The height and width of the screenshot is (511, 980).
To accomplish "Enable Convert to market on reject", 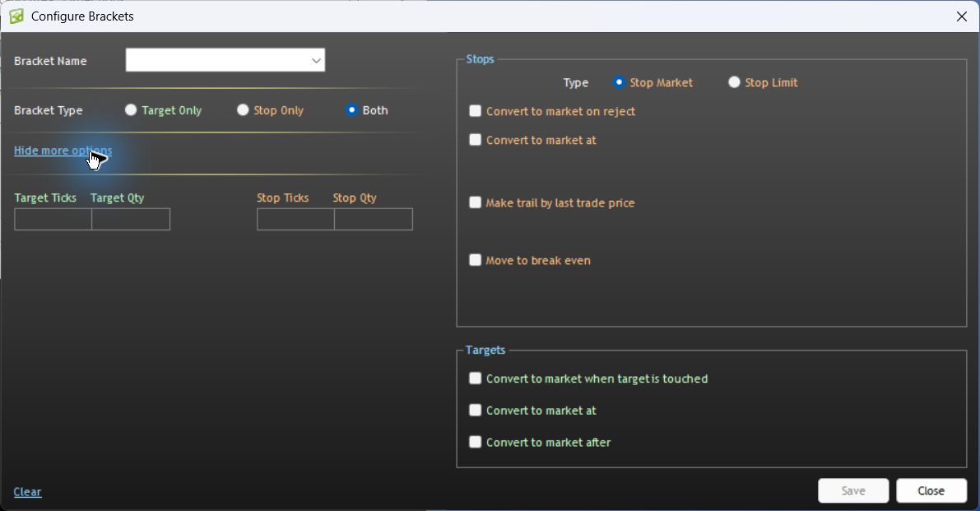I will click(475, 111).
